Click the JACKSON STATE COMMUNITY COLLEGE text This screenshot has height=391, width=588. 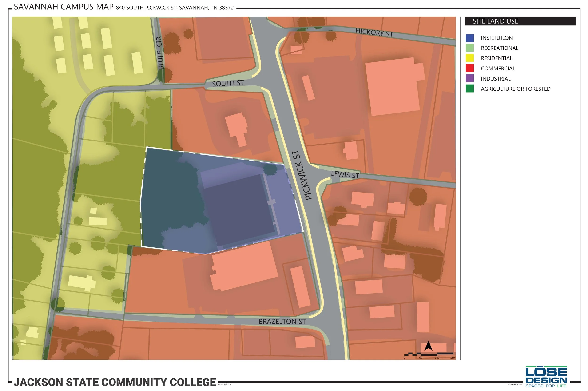tap(115, 382)
